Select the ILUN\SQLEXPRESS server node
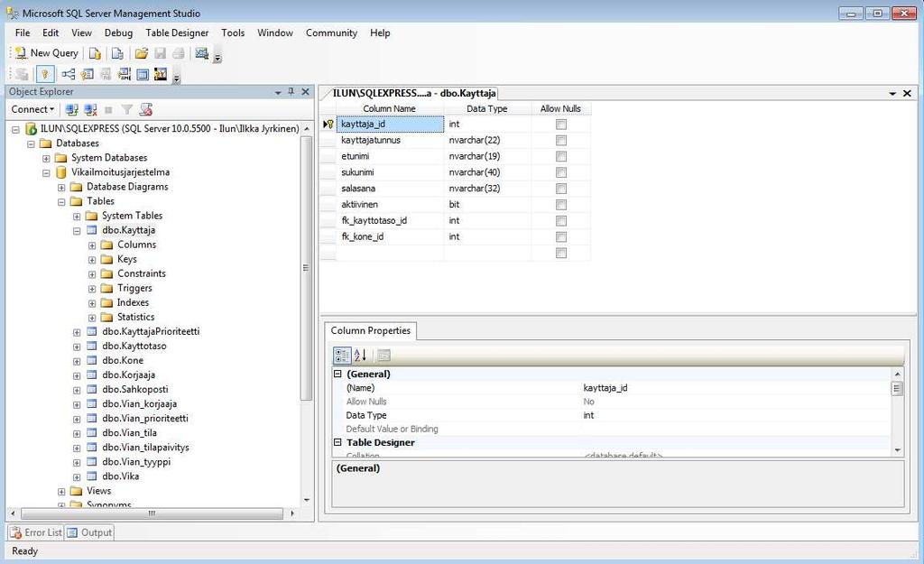This screenshot has width=924, height=564. point(170,128)
